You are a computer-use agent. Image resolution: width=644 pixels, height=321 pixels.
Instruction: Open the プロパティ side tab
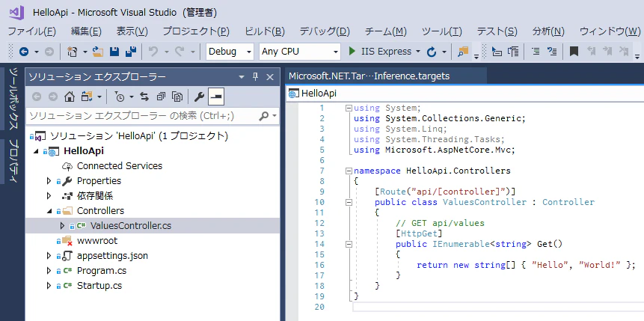(x=14, y=162)
